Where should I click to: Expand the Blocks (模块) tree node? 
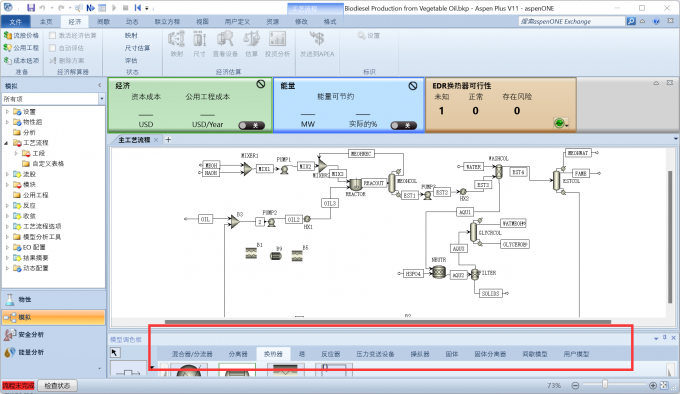[x=7, y=184]
